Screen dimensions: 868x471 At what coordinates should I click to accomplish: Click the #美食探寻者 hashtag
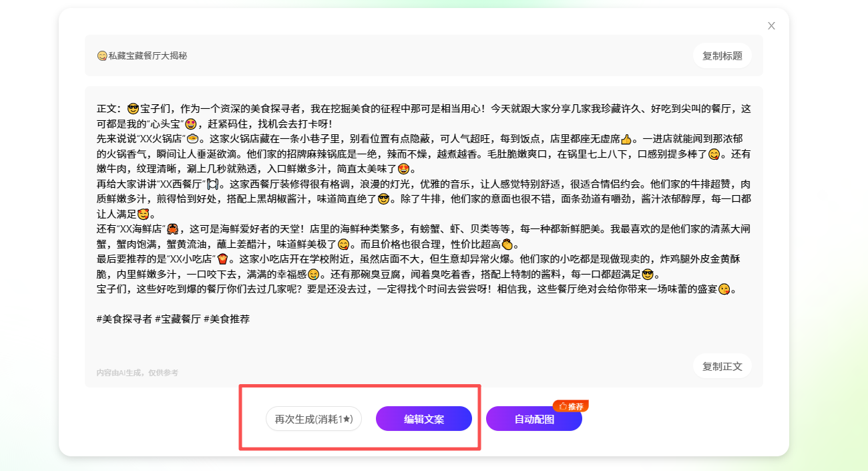(124, 319)
